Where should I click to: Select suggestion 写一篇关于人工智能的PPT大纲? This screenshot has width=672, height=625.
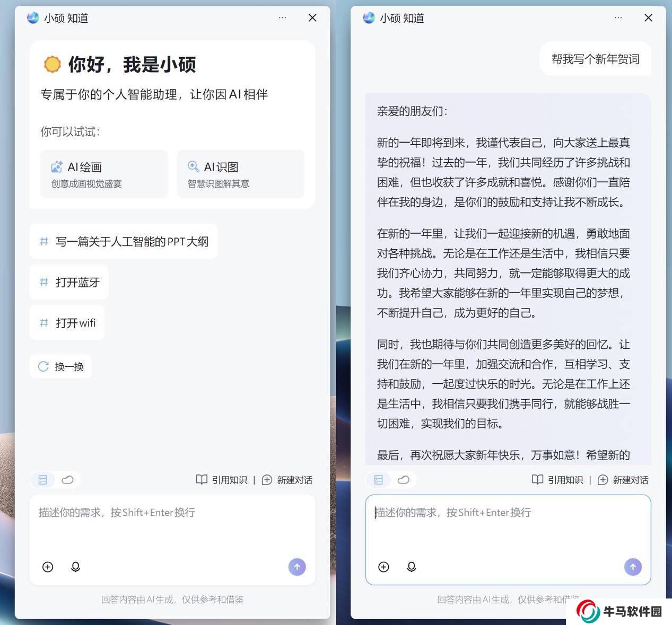[x=124, y=242]
